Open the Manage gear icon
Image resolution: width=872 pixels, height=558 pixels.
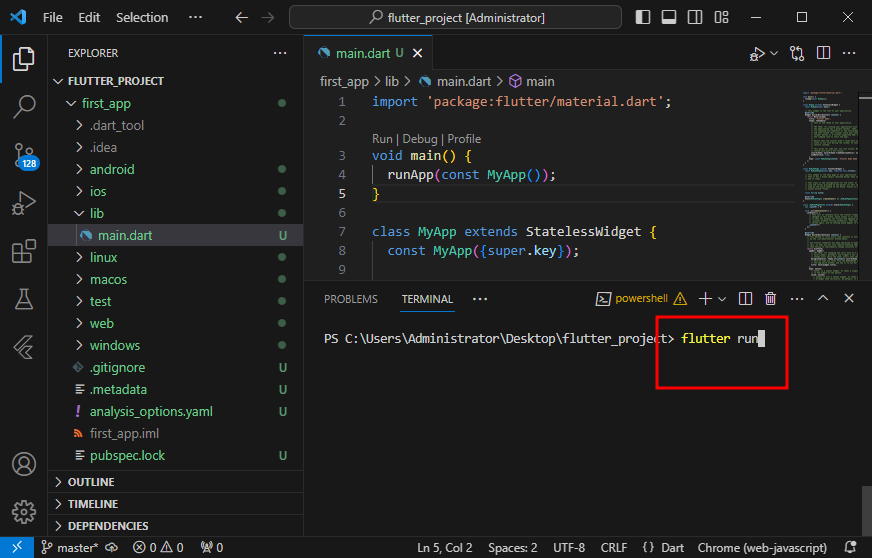24,512
